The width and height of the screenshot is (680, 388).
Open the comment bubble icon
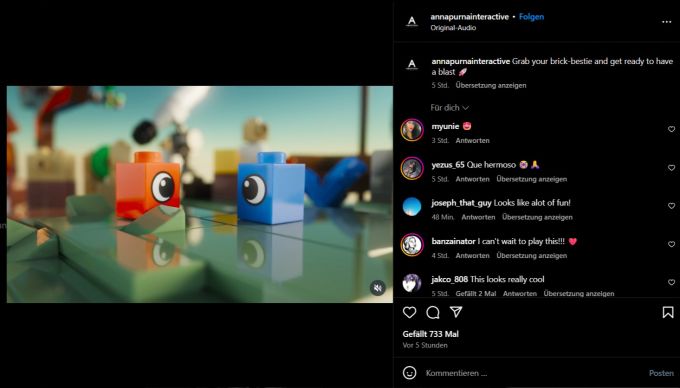pyautogui.click(x=433, y=312)
